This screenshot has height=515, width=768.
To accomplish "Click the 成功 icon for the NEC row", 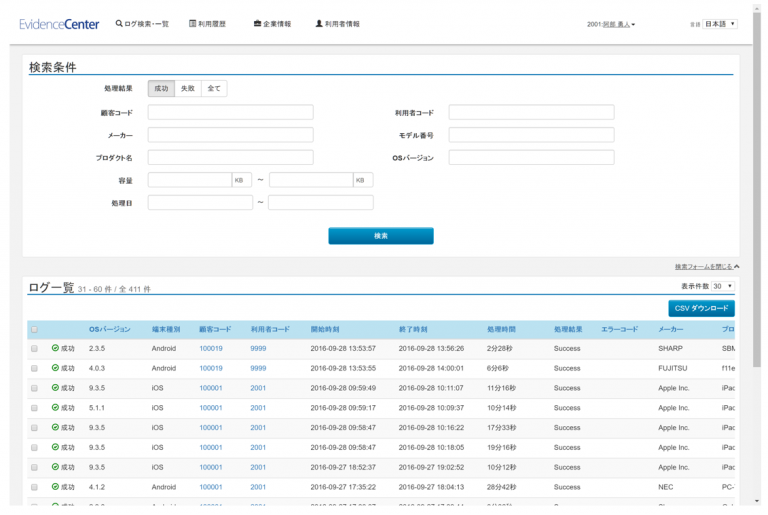I will click(56, 487).
